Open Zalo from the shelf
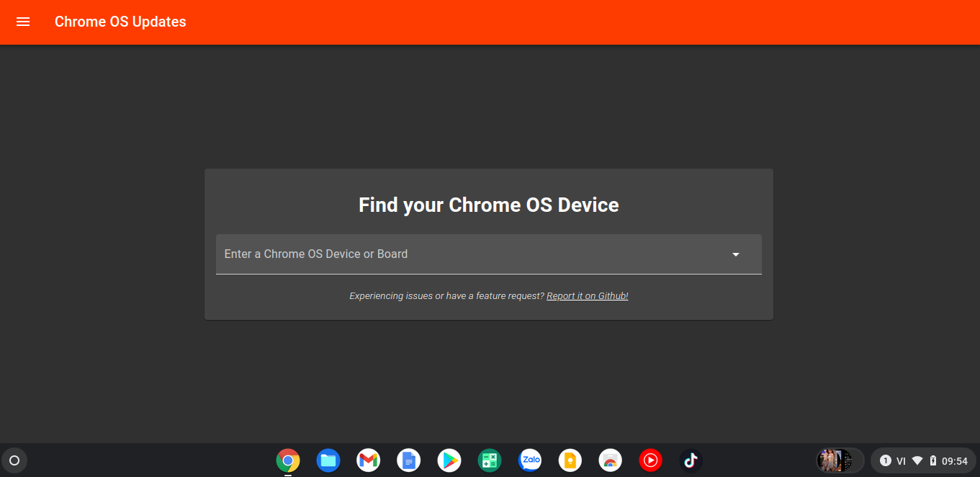This screenshot has height=477, width=980. (x=530, y=460)
